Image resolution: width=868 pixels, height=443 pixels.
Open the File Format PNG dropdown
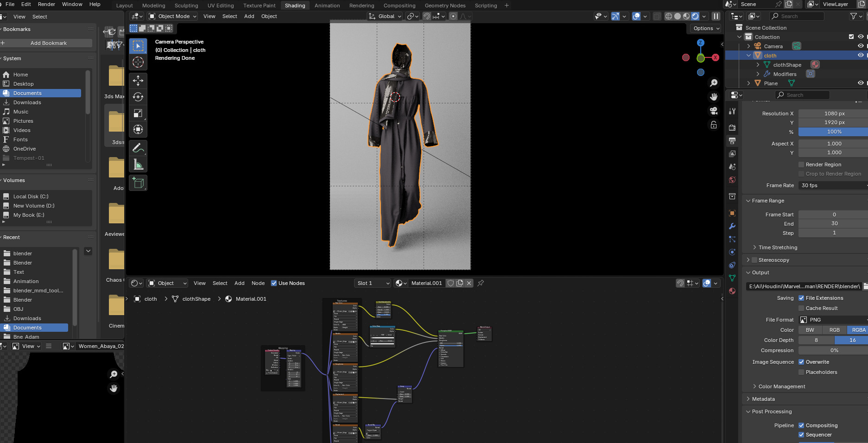coord(833,320)
